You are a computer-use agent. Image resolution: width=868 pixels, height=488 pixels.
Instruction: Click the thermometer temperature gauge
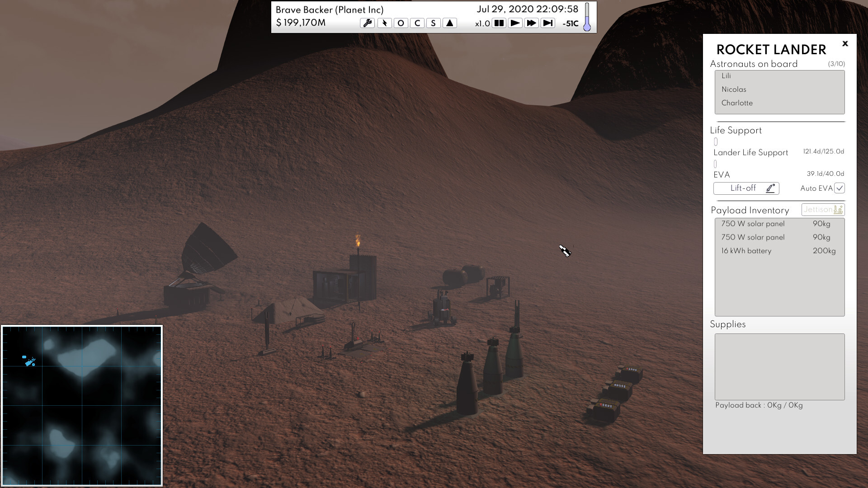pyautogui.click(x=587, y=17)
